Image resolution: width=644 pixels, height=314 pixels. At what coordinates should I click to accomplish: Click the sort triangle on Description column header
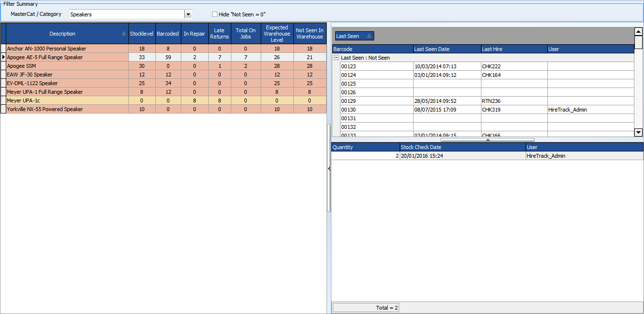click(124, 33)
